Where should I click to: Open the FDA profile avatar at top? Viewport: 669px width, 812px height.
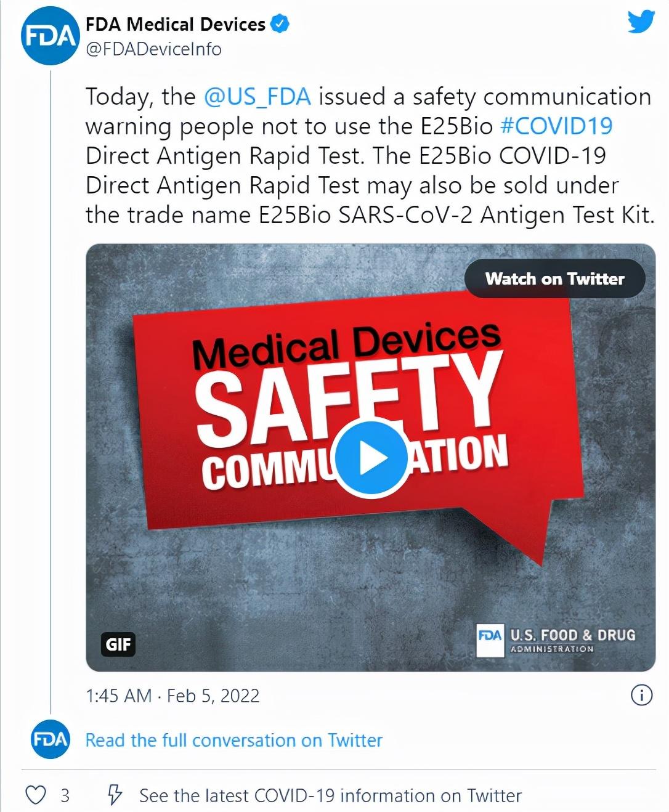click(x=51, y=37)
